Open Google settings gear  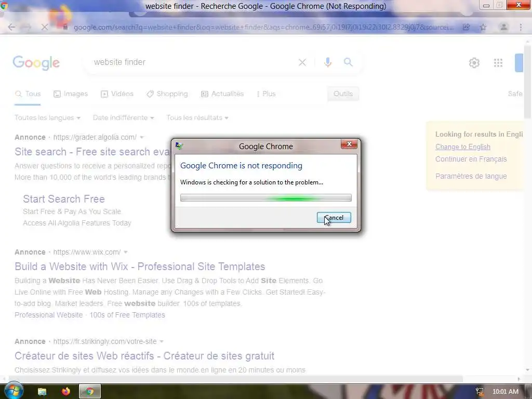click(x=474, y=63)
